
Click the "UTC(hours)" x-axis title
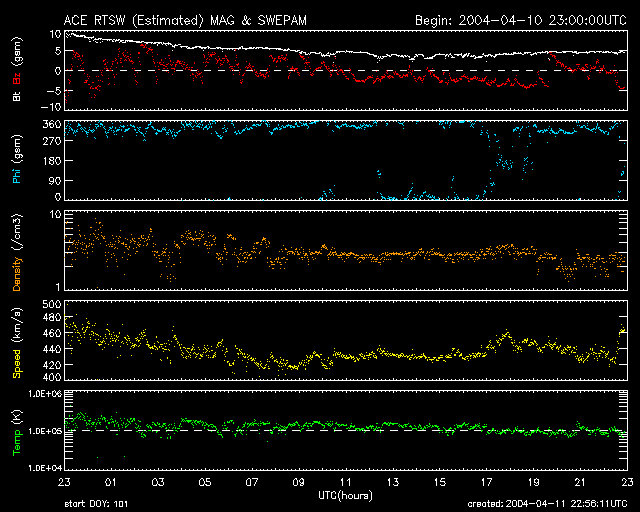click(x=345, y=496)
